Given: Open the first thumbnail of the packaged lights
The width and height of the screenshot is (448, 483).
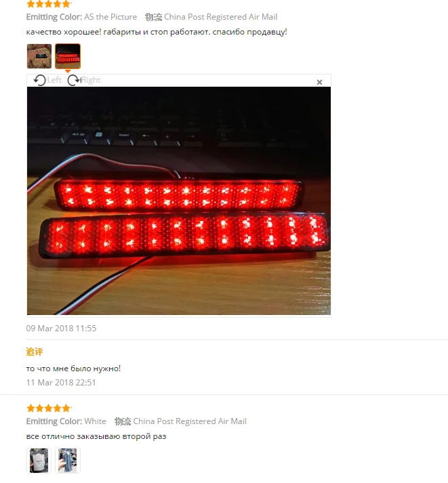Looking at the screenshot, I should click(x=39, y=56).
